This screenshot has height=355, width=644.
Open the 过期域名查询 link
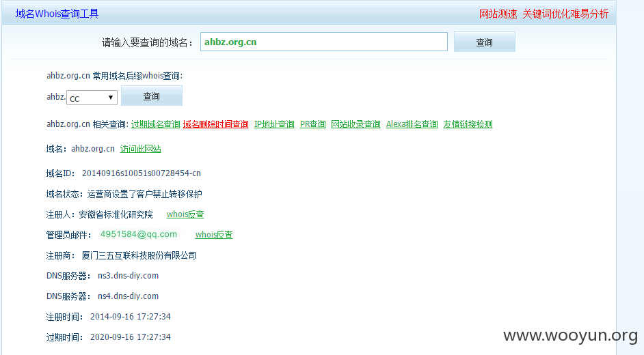tap(156, 124)
